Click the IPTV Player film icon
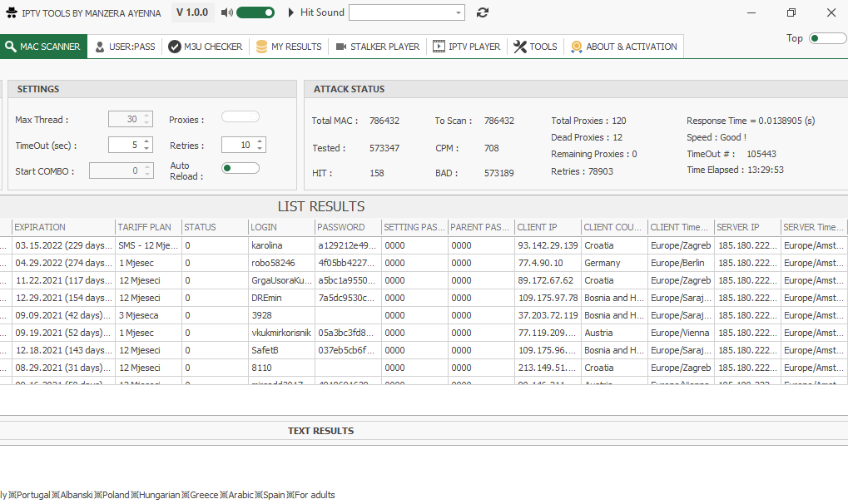This screenshot has height=504, width=848. tap(439, 47)
